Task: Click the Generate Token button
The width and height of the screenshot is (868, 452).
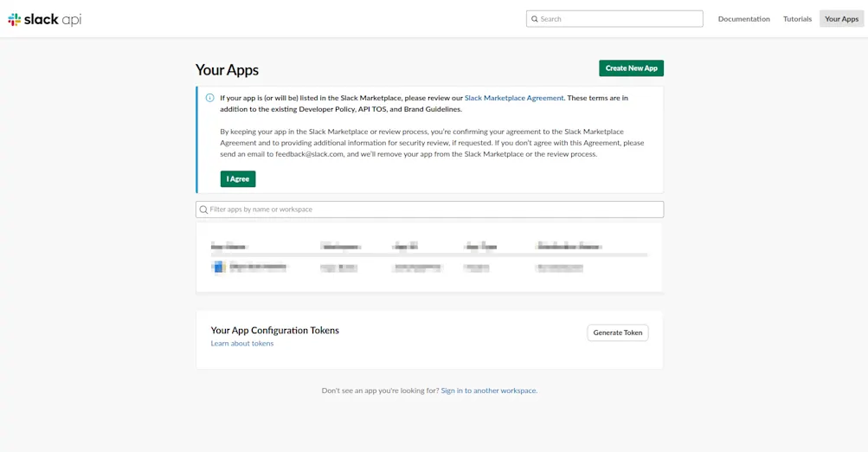Action: [x=618, y=333]
